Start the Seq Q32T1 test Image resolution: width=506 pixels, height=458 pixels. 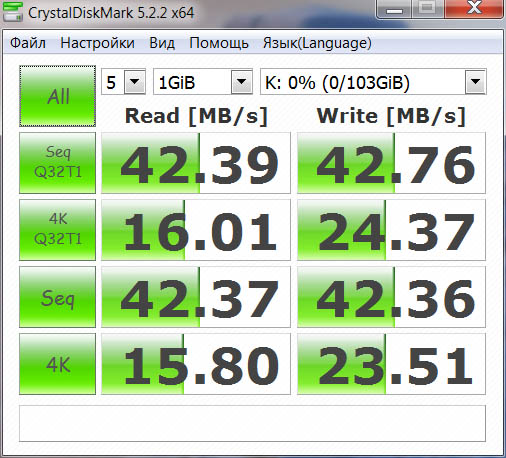(x=58, y=163)
